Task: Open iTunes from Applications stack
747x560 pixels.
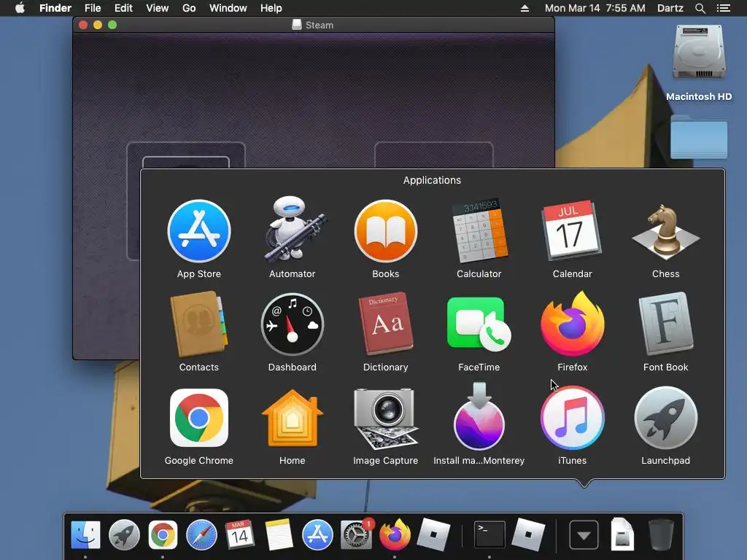Action: pyautogui.click(x=572, y=418)
